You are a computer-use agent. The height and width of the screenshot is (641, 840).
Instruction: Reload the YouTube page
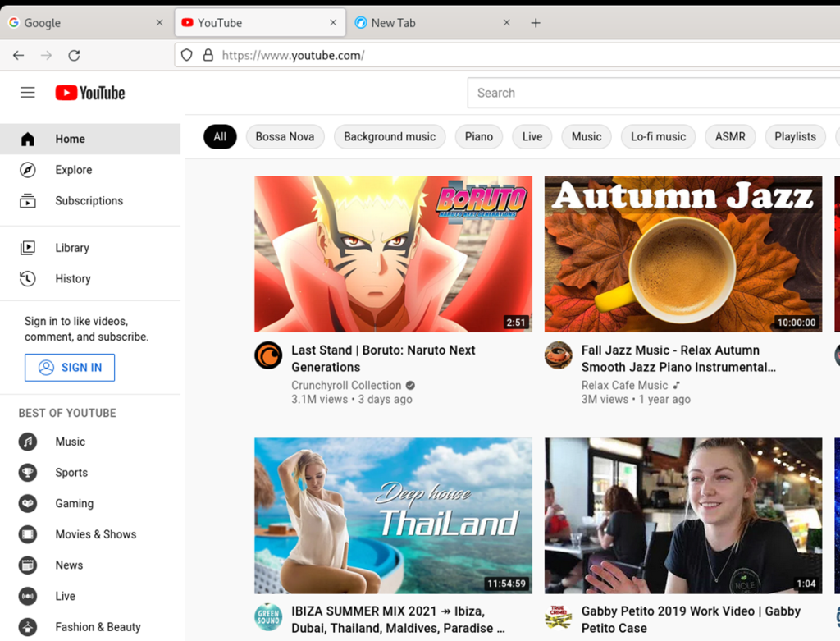pyautogui.click(x=74, y=55)
